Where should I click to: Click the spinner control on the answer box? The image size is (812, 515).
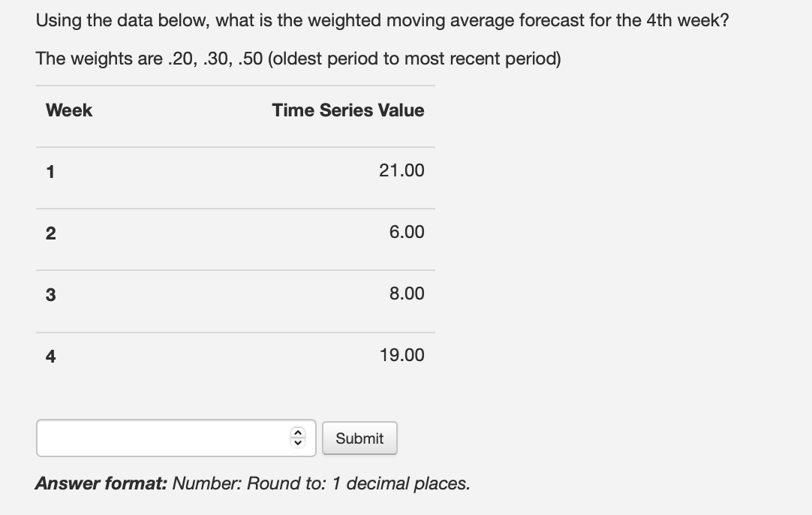click(297, 438)
